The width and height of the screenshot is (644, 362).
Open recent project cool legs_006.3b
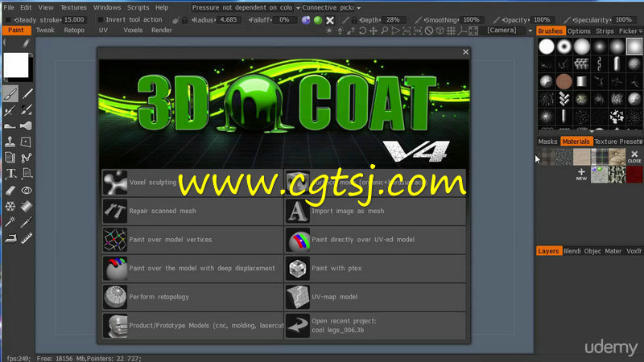[375, 326]
